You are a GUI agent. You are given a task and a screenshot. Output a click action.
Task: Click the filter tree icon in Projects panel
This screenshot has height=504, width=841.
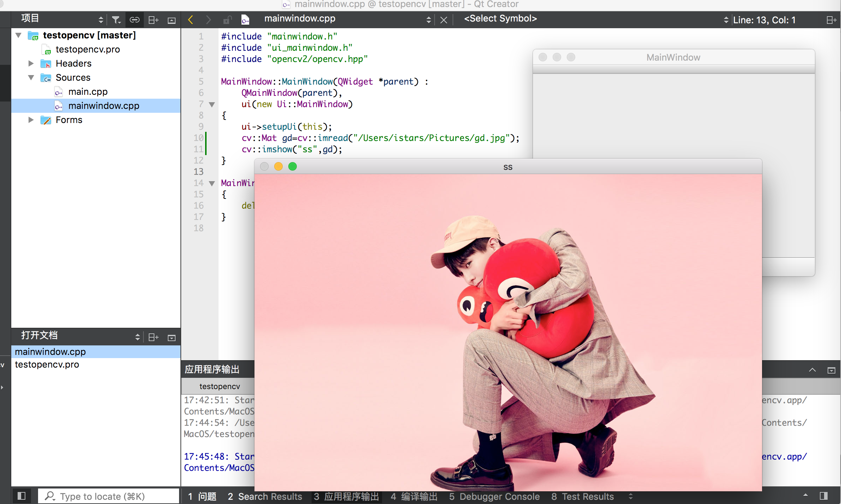116,20
